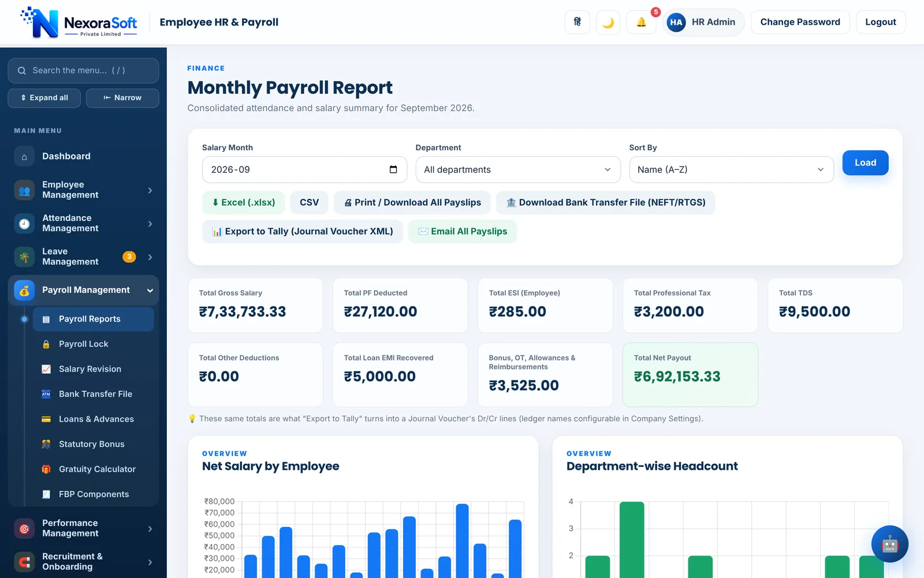Screen dimensions: 924x578
Task: Toggle dark mode moon icon
Action: tap(608, 22)
